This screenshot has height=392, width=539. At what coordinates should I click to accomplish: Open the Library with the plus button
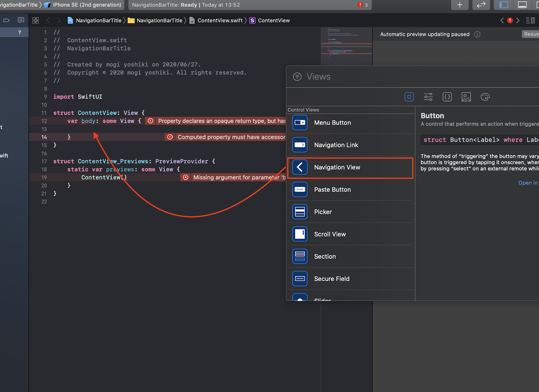click(x=459, y=5)
